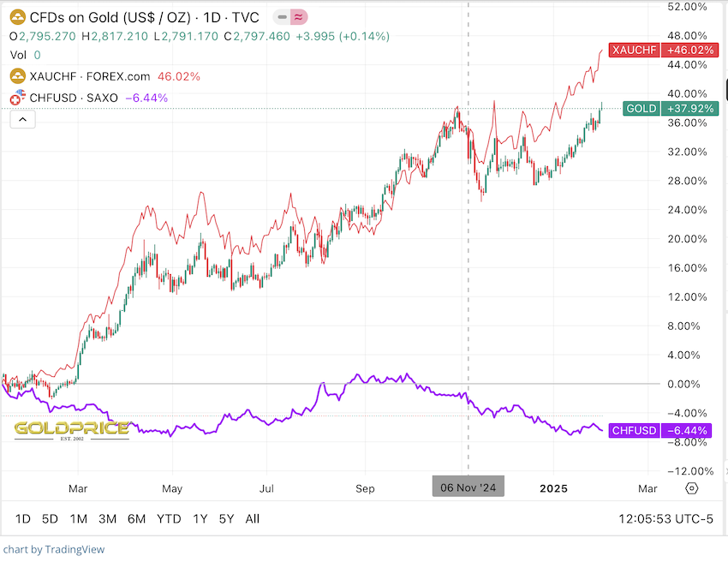Click the green GOLD price scale label
Image resolution: width=728 pixels, height=562 pixels.
pyautogui.click(x=641, y=108)
